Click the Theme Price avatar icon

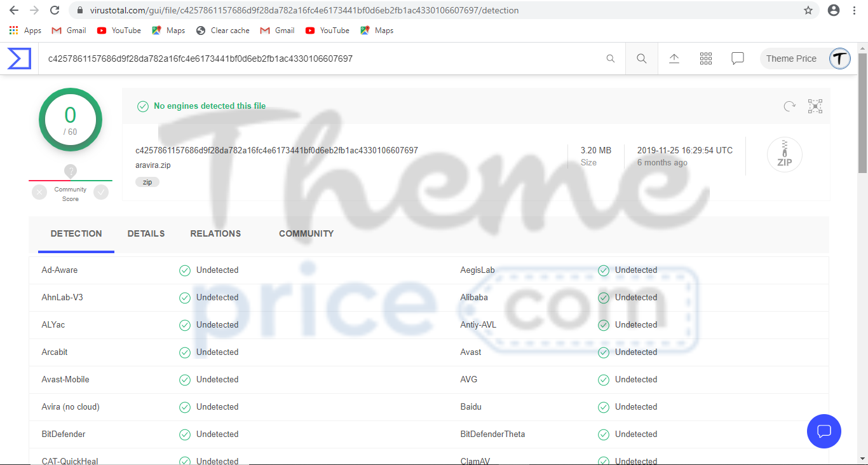click(x=840, y=59)
